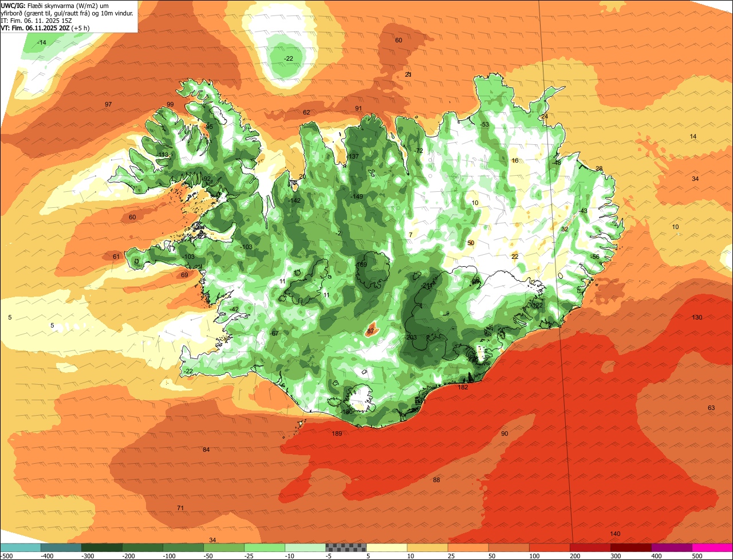Click the 90 value in the southern sea

click(505, 433)
